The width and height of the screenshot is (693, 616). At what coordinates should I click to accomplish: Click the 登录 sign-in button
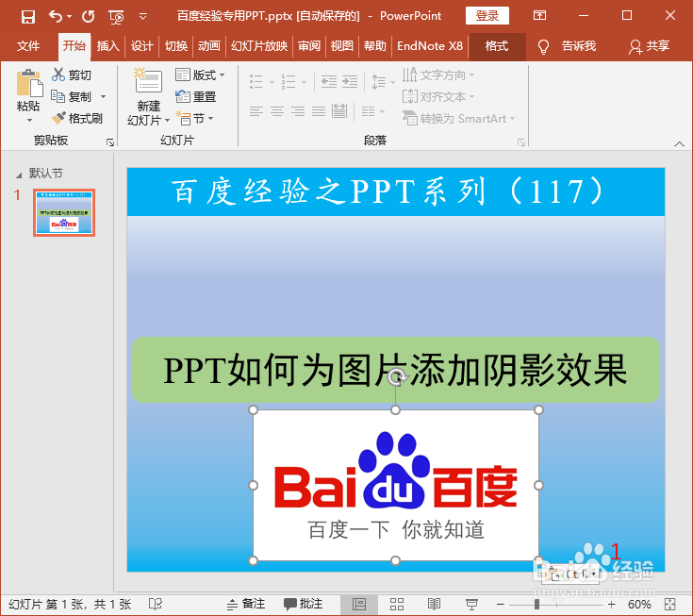click(487, 16)
